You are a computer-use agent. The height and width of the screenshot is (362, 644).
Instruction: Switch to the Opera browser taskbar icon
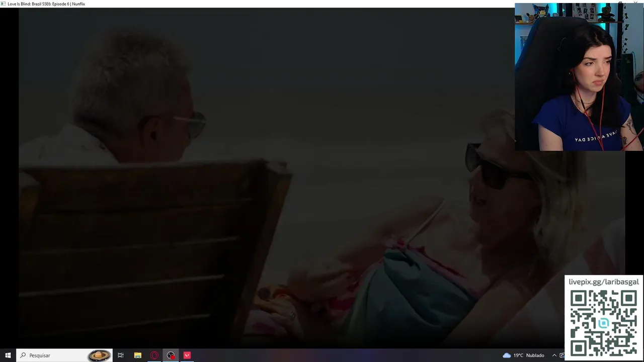[154, 355]
